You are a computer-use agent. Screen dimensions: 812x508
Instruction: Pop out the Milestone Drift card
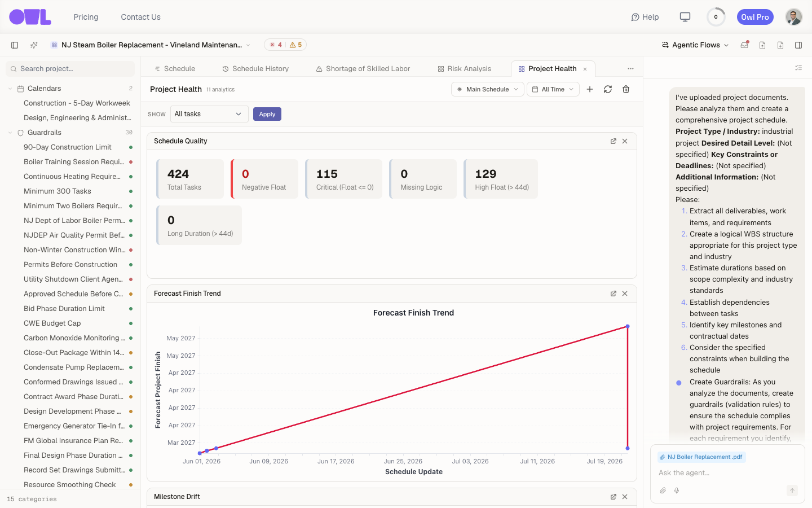click(614, 497)
